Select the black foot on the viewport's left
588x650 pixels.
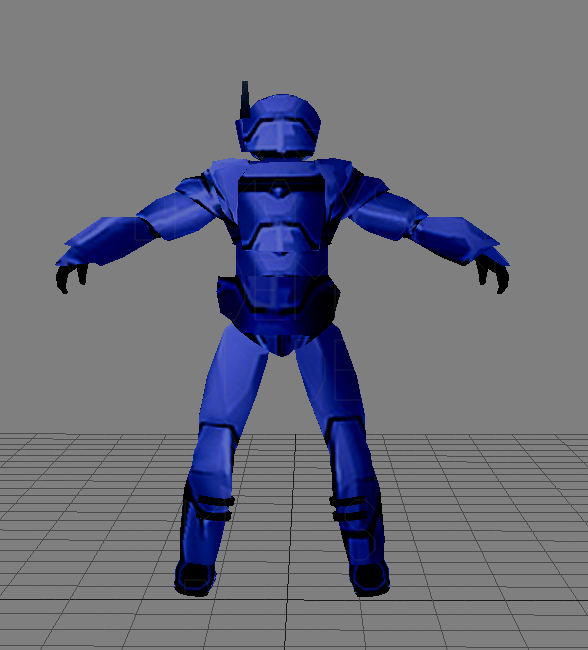pos(196,578)
